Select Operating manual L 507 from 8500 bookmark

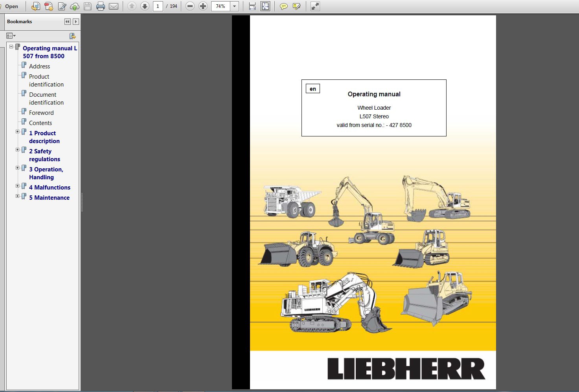pos(50,52)
